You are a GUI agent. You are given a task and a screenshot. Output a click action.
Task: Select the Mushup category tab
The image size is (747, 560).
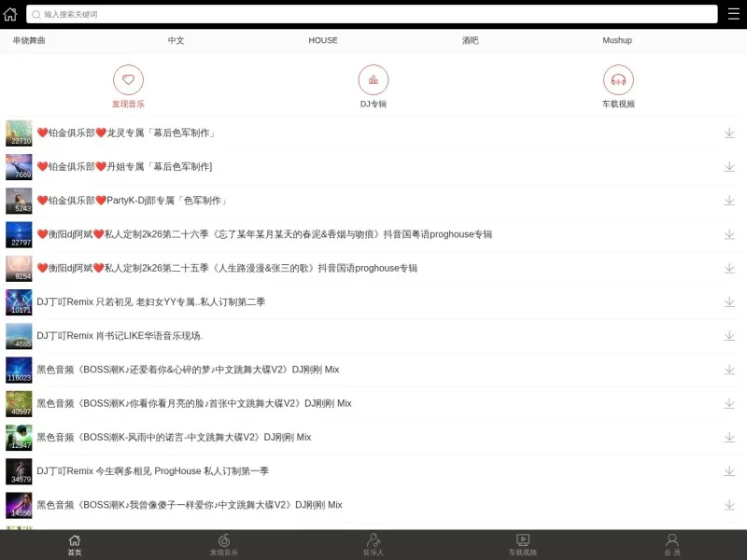[617, 40]
